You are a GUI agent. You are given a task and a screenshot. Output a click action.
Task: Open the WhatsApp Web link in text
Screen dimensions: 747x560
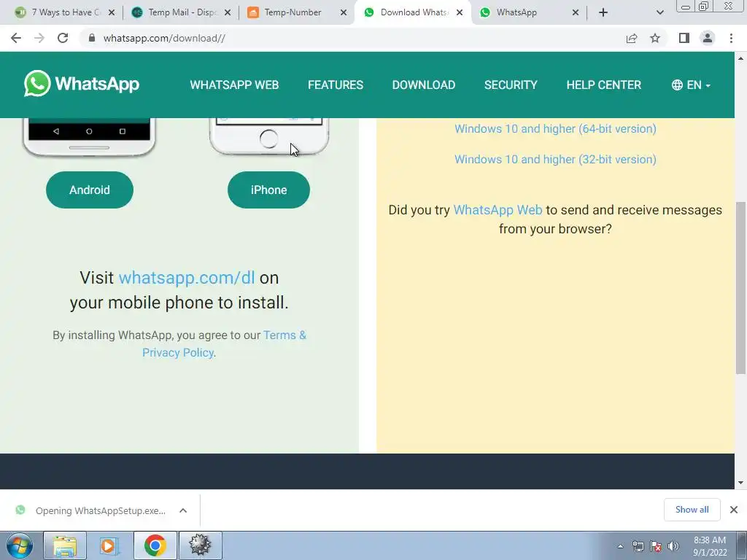coord(498,210)
